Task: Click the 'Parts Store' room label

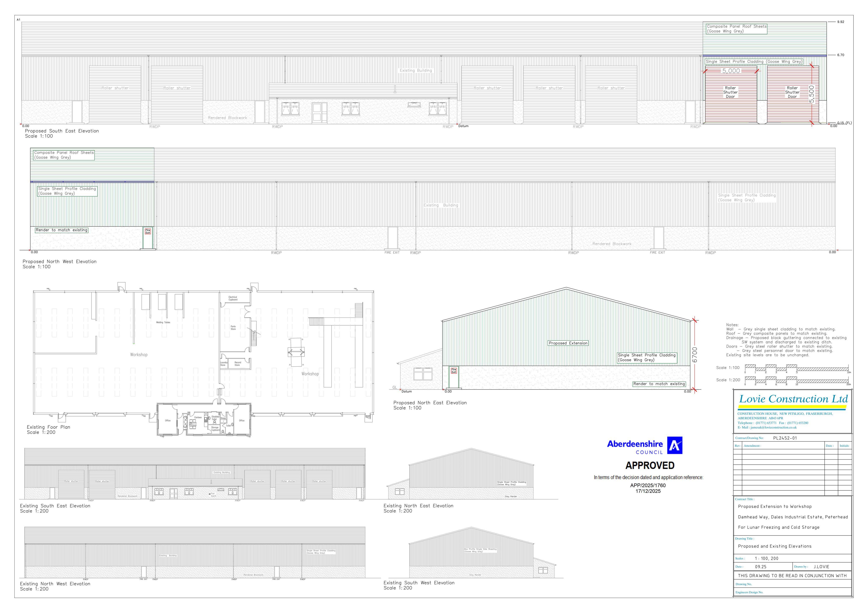Action: pyautogui.click(x=233, y=328)
